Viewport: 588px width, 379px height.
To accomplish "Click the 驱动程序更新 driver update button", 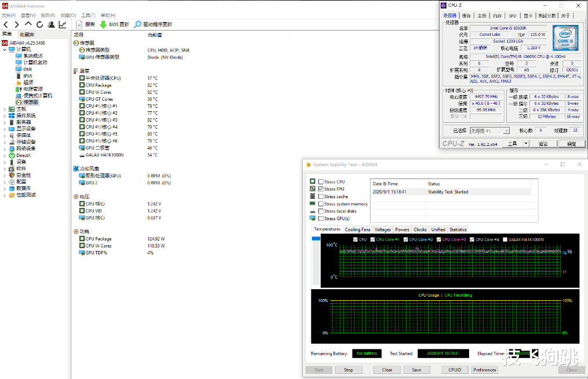I will [x=153, y=24].
